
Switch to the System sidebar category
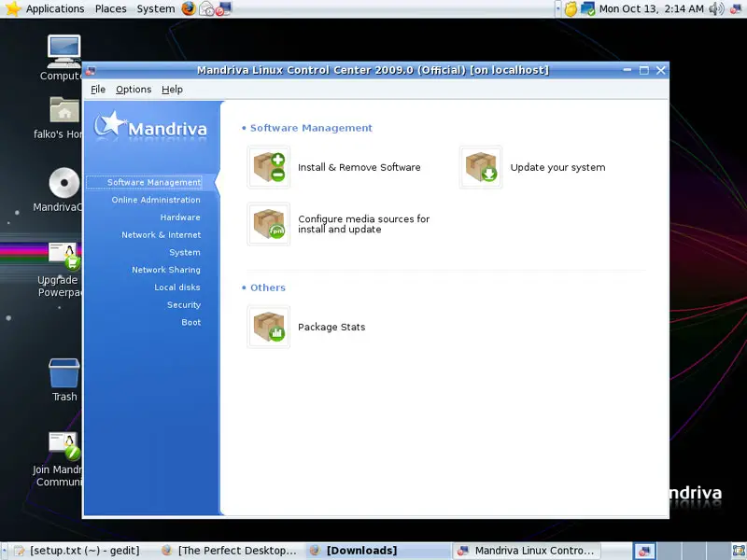click(185, 252)
